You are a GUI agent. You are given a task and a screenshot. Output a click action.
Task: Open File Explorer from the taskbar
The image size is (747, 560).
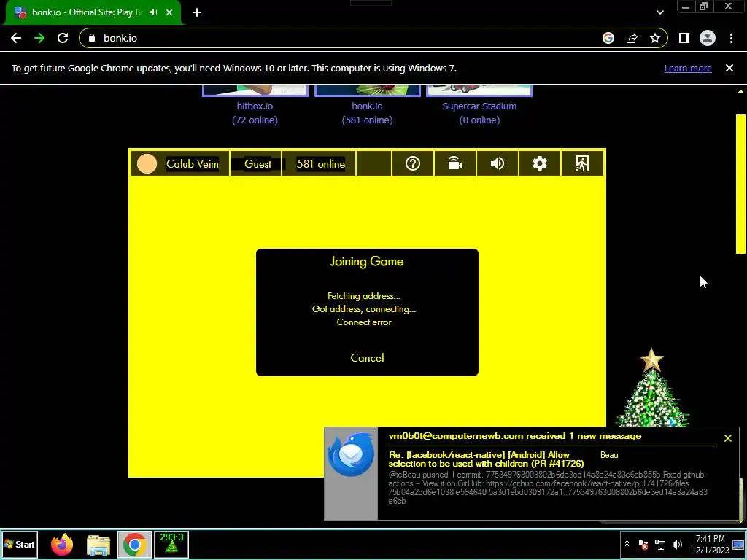pos(98,544)
